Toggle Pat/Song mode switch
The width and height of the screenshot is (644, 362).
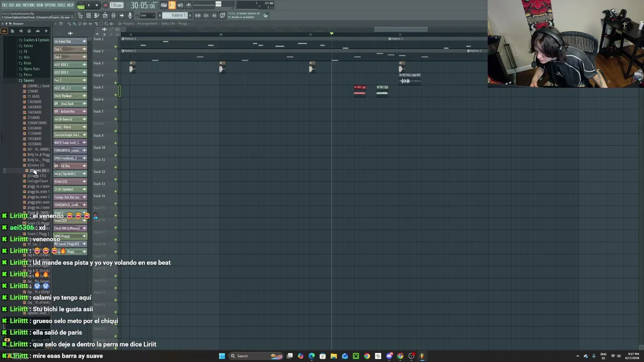coord(80,5)
